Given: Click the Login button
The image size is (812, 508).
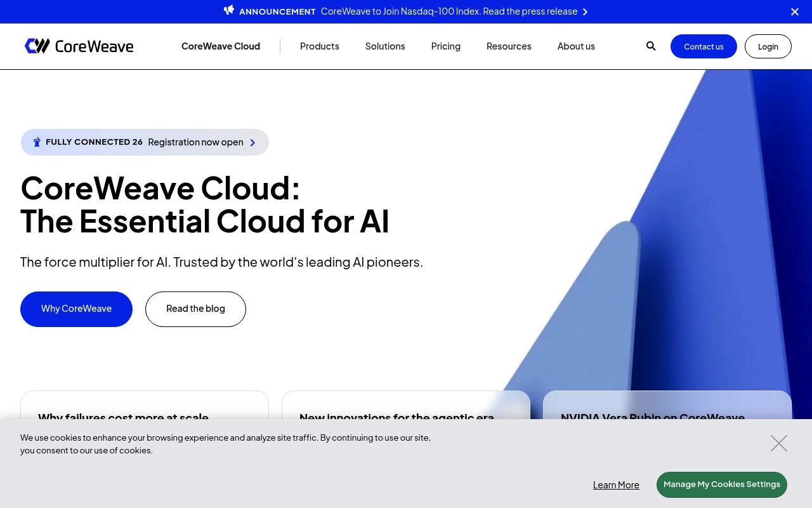Looking at the screenshot, I should click(768, 46).
